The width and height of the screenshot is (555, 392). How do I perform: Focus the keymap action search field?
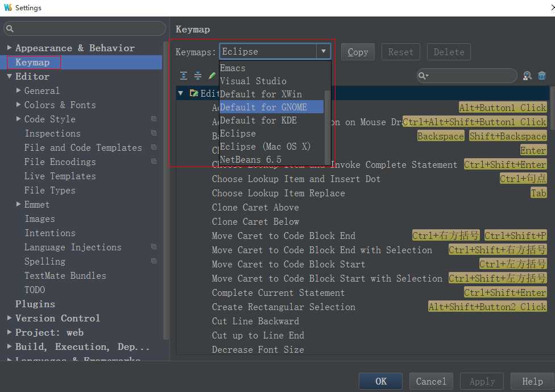pyautogui.click(x=466, y=76)
